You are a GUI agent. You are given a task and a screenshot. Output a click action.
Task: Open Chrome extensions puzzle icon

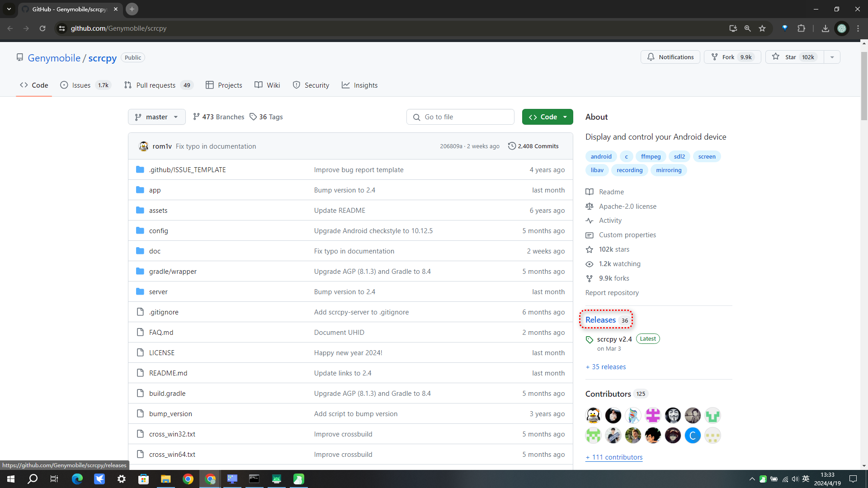pos(801,28)
